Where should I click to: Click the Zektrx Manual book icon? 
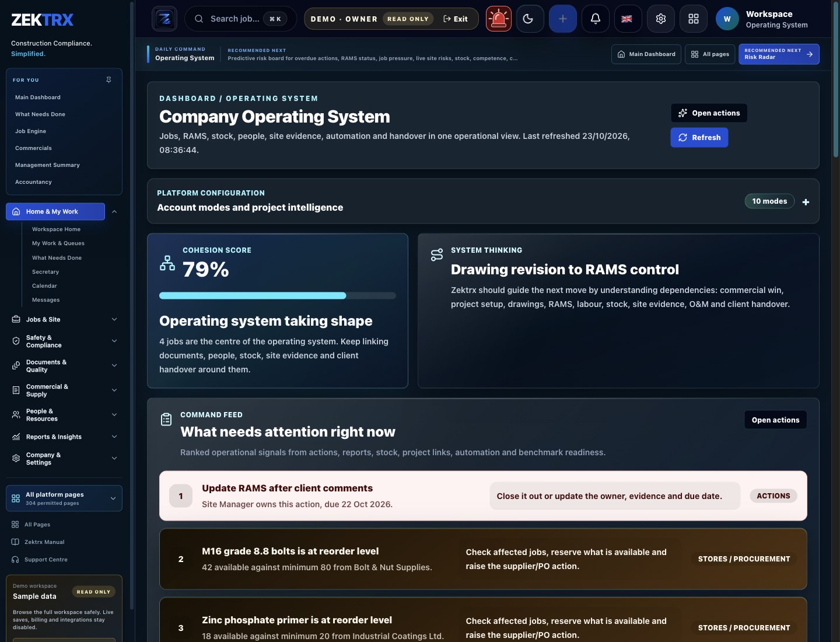coord(15,542)
